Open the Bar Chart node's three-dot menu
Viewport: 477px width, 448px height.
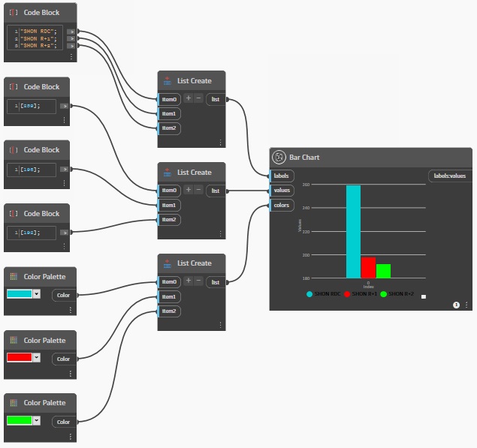466,305
